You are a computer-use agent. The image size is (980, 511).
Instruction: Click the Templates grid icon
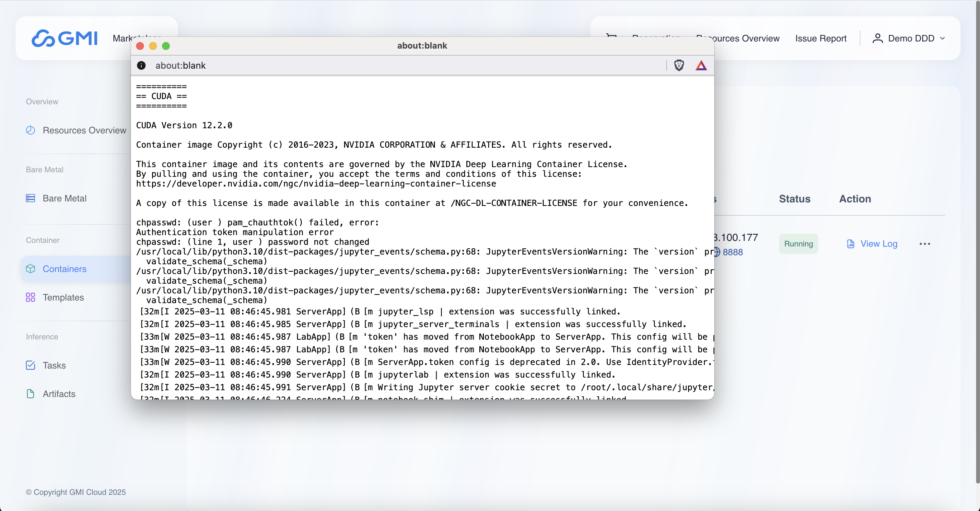coord(30,297)
